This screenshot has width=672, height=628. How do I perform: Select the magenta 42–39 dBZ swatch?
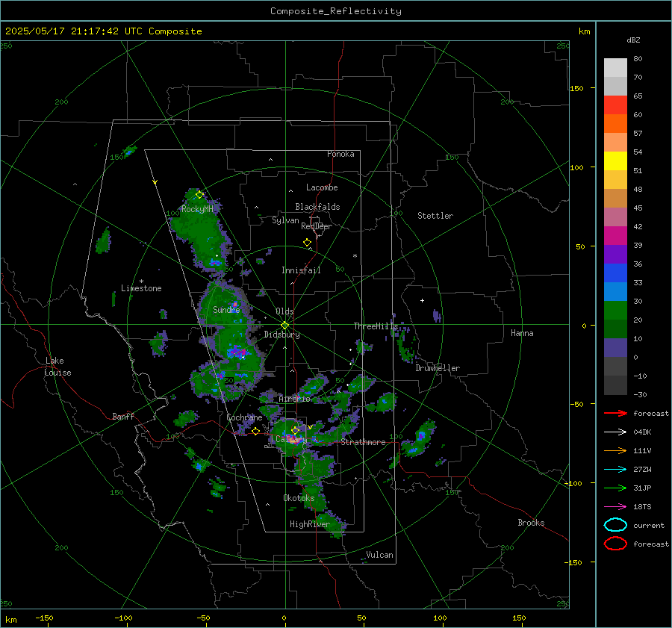(615, 236)
